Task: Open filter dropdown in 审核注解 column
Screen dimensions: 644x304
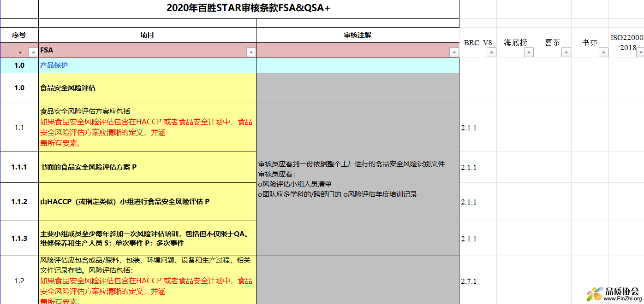Action: (454, 53)
